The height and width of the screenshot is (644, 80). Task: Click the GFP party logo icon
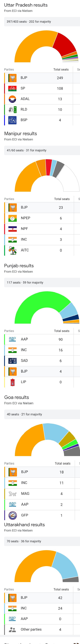13,515
